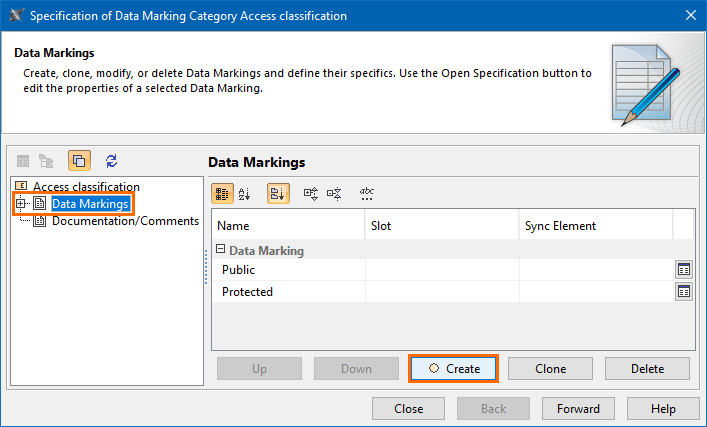
Task: Click the expand all rows icon
Action: [310, 193]
